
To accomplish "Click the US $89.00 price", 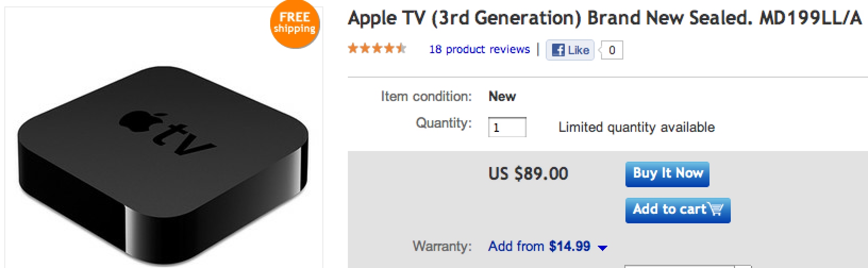I will [528, 174].
